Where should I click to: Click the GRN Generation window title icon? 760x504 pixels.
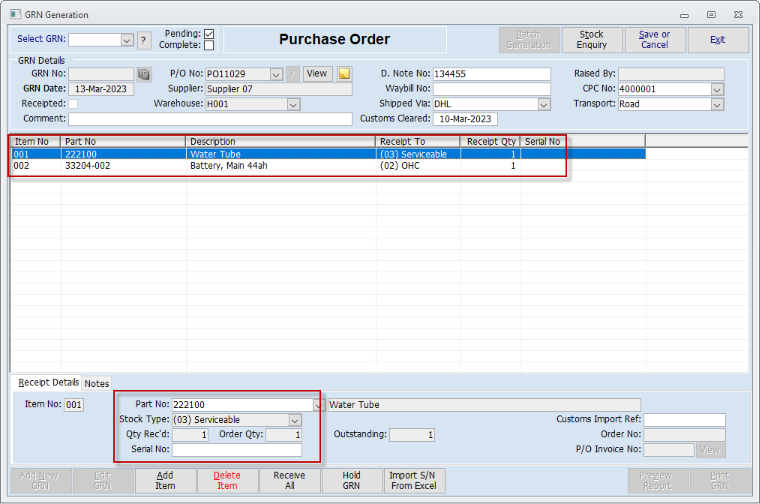pos(16,14)
